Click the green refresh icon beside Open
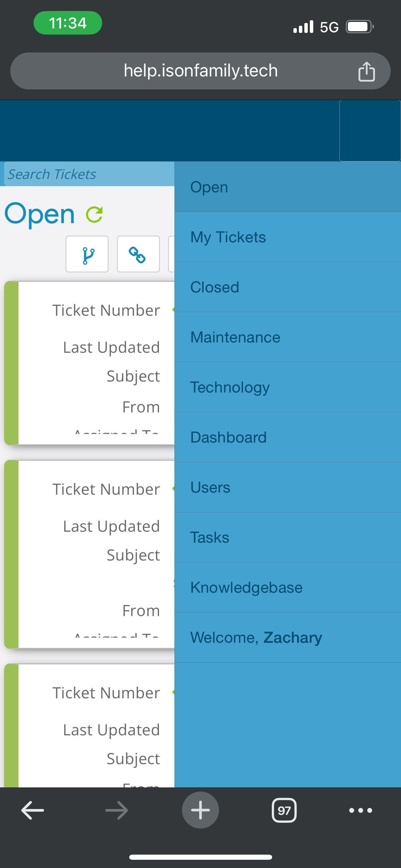The height and width of the screenshot is (868, 401). (94, 215)
